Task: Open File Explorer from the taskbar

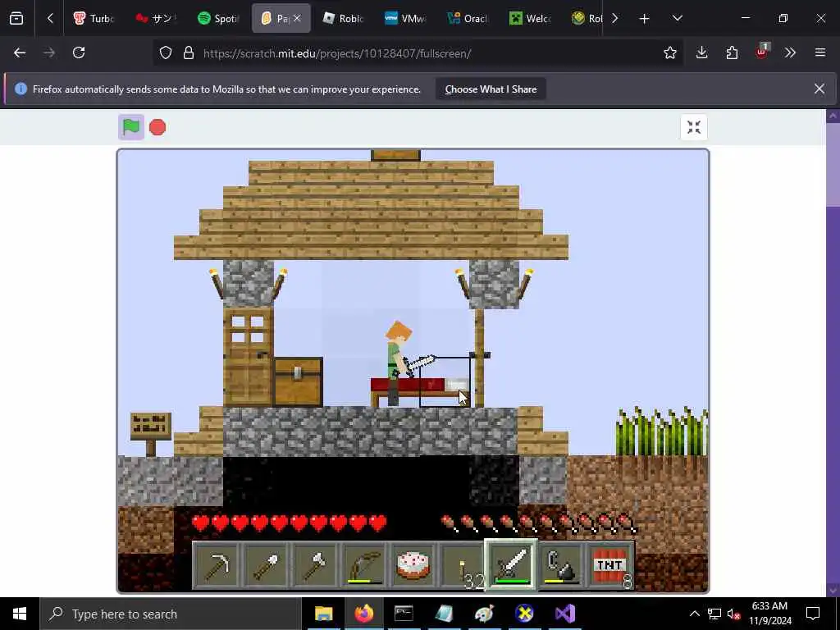Action: coord(323,614)
